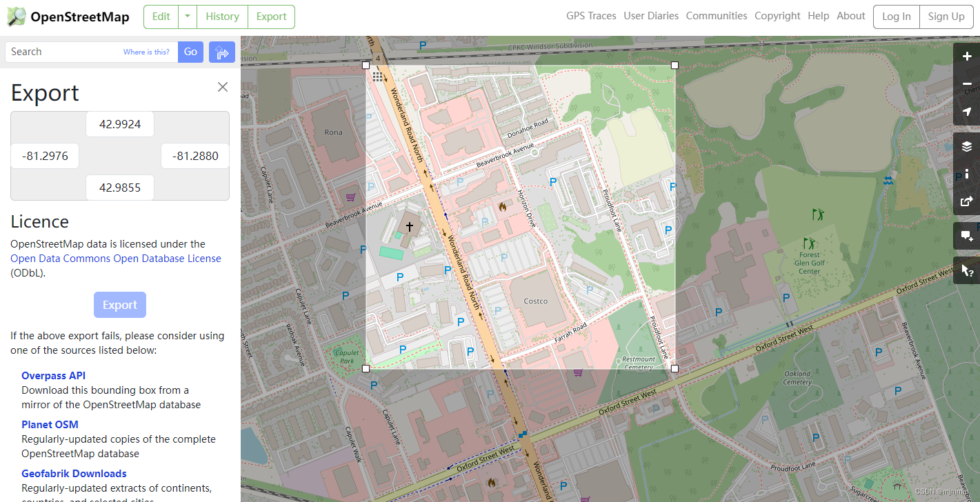This screenshot has width=980, height=502.
Task: Click the Sign Up button
Action: coord(946,17)
